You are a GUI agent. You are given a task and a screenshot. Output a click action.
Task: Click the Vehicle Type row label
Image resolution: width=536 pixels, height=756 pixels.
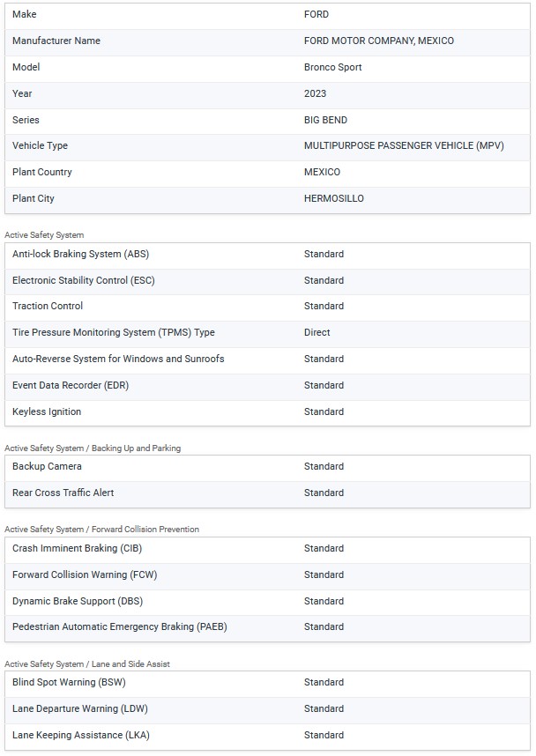[x=40, y=145]
